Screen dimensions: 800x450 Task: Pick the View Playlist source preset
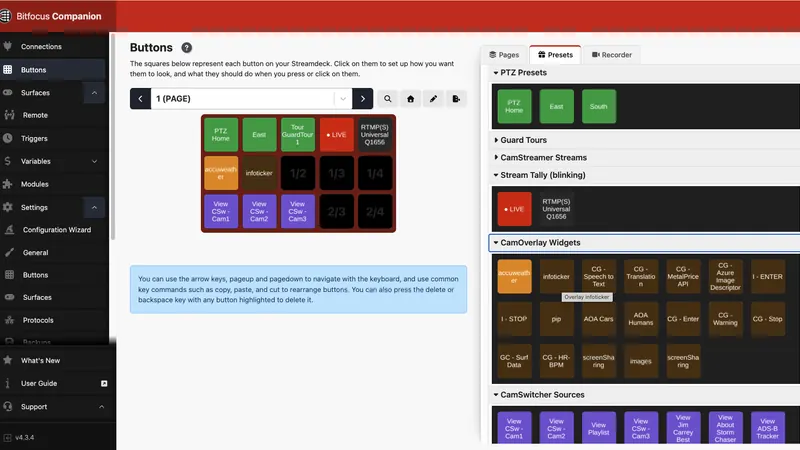point(598,428)
